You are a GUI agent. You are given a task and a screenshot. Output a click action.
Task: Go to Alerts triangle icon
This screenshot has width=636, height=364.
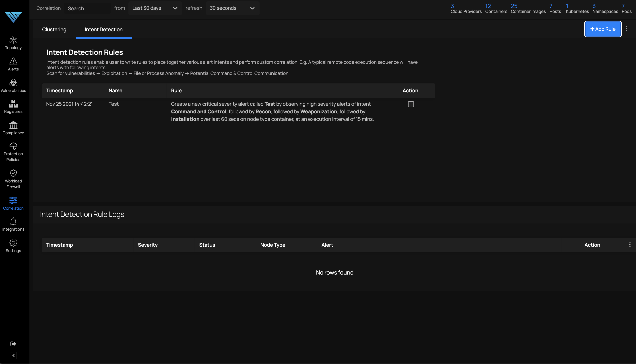pyautogui.click(x=13, y=61)
